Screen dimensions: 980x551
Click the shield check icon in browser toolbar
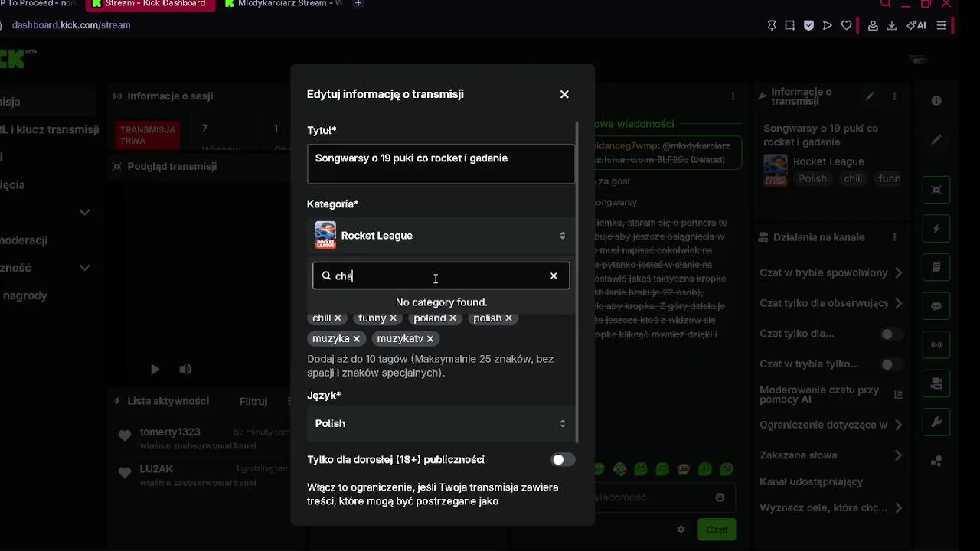808,25
